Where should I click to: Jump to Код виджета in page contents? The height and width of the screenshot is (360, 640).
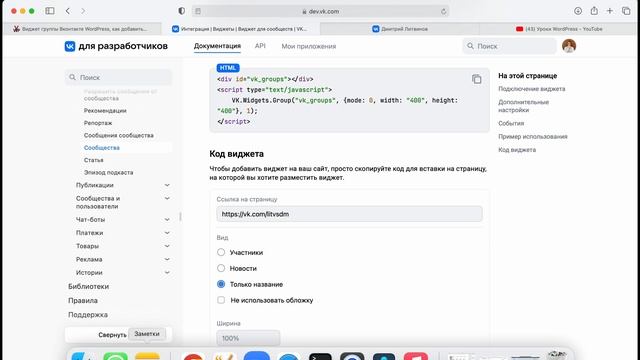tap(517, 150)
